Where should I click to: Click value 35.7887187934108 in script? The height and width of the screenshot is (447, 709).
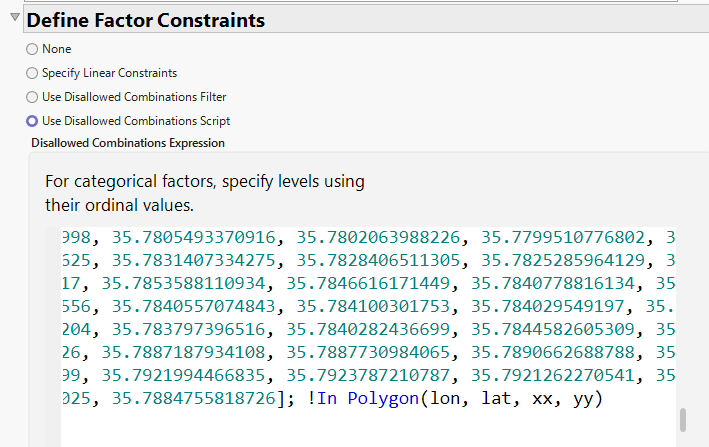tap(183, 353)
